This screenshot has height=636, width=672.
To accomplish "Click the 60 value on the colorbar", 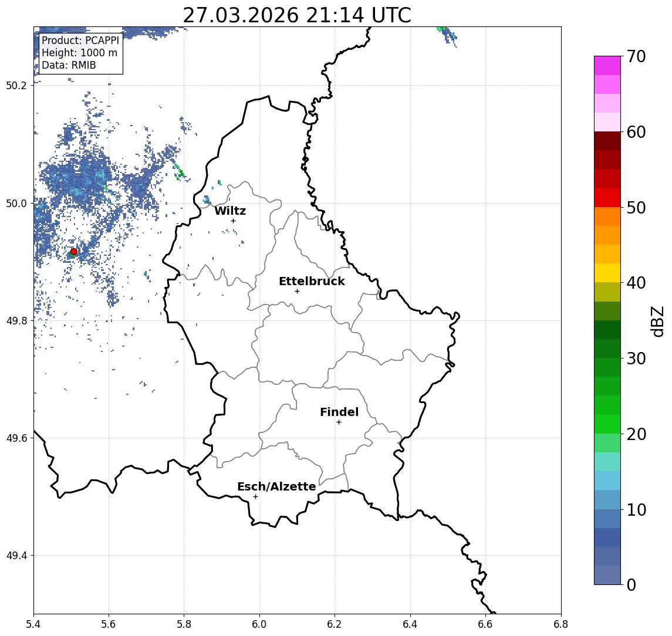I will click(x=636, y=132).
